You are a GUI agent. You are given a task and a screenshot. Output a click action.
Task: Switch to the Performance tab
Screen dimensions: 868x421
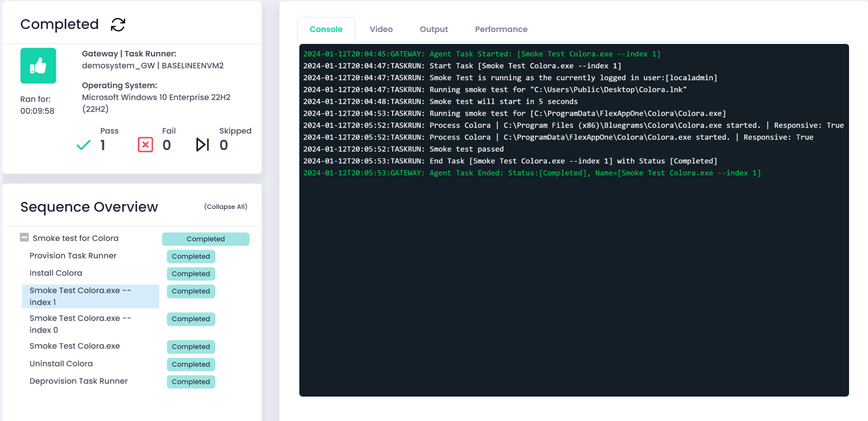coord(501,29)
